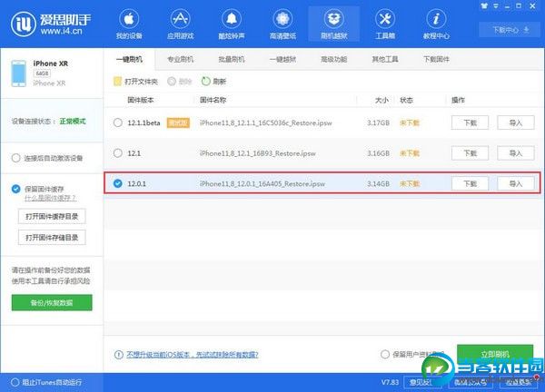Toggle 保留固件缓存 checkbox
This screenshot has height=392, width=545.
[16, 189]
